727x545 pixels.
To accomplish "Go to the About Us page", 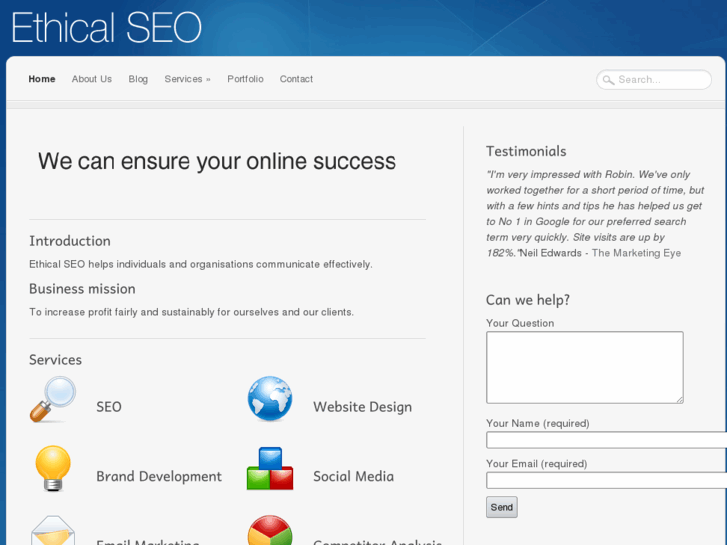I will 92,79.
